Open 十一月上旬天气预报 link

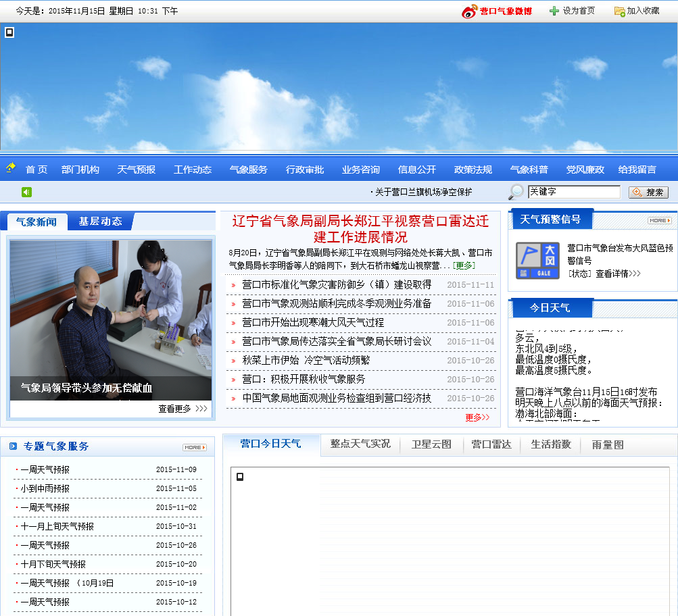[57, 527]
